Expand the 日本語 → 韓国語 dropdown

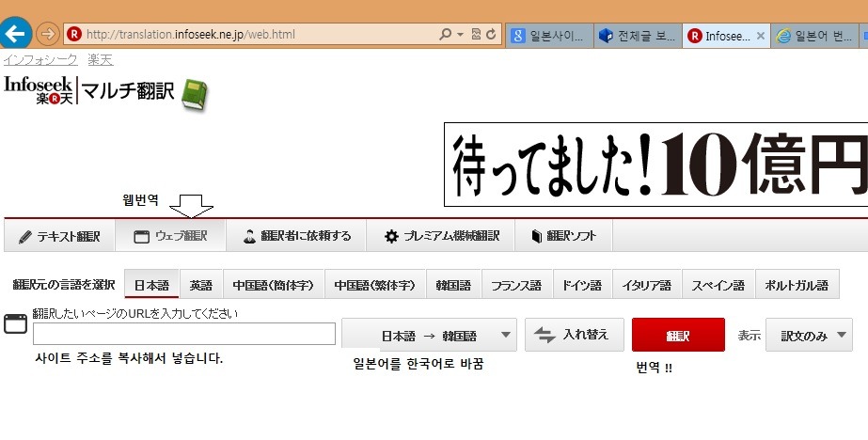click(x=429, y=335)
